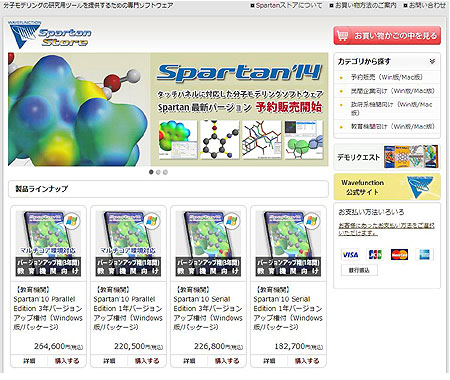Click the American Express card icon

coord(424,255)
